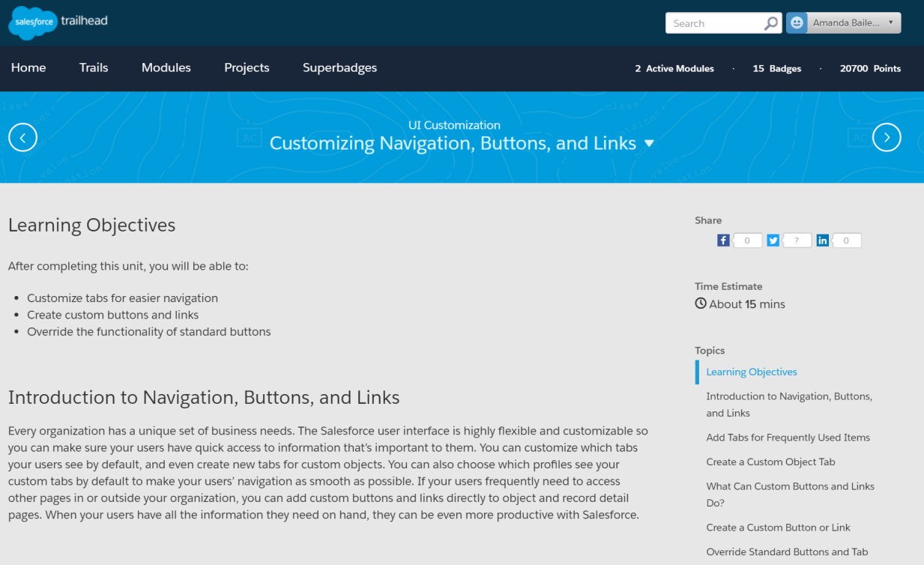The image size is (924, 565).
Task: Select the Learning Objectives topic link
Action: pyautogui.click(x=751, y=372)
